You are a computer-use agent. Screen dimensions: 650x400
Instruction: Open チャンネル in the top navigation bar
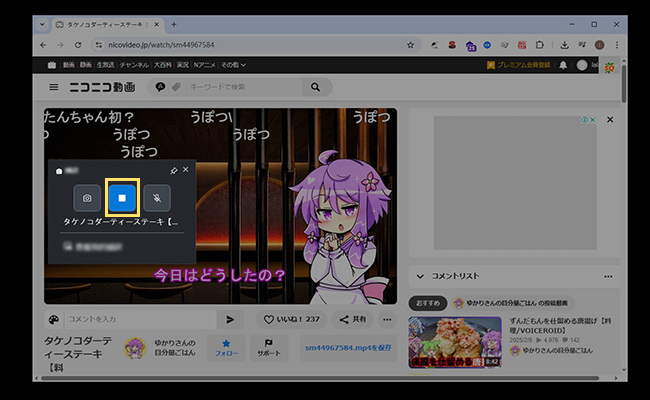[134, 65]
